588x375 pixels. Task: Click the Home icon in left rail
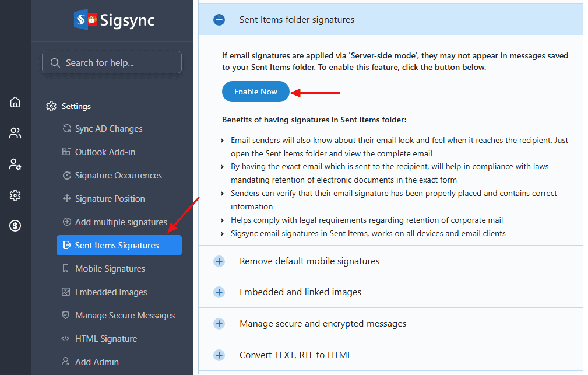click(15, 103)
